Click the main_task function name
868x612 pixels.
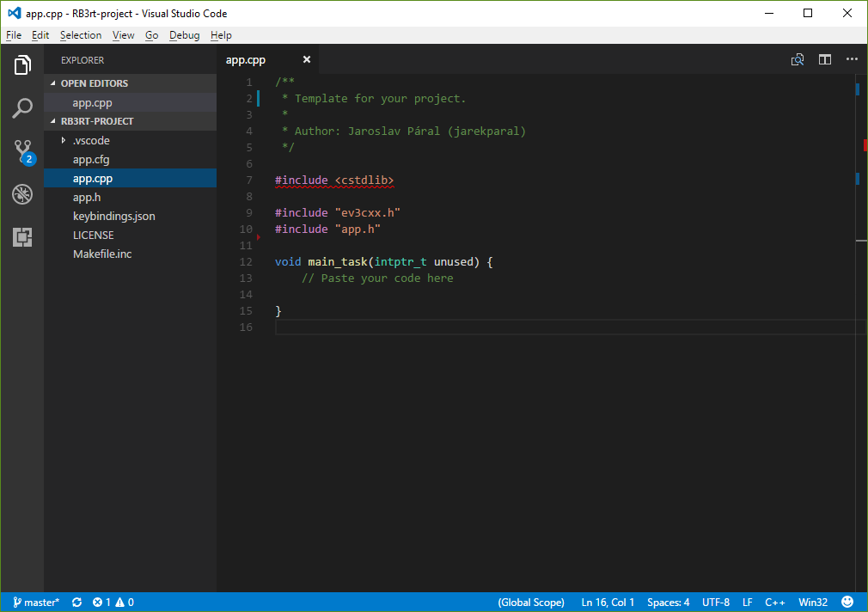[338, 262]
